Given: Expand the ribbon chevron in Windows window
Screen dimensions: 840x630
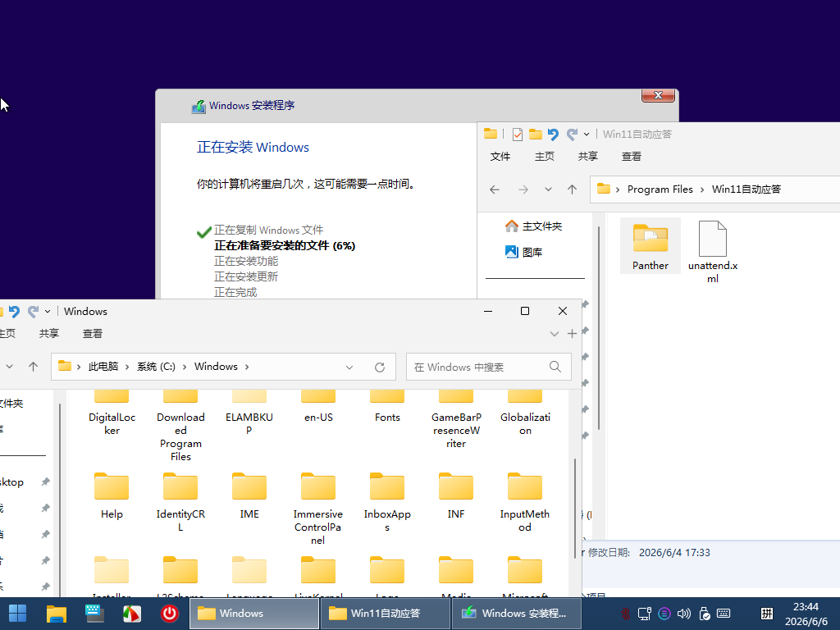Looking at the screenshot, I should (x=555, y=334).
